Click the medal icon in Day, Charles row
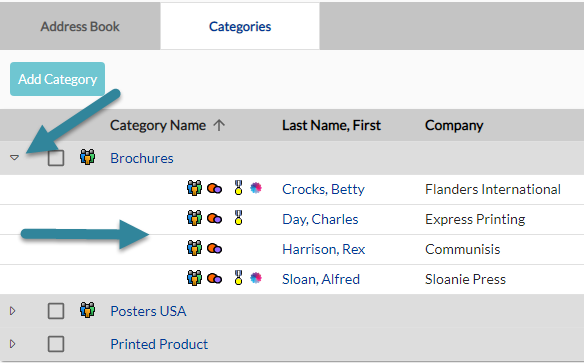This screenshot has height=363, width=584. click(238, 218)
